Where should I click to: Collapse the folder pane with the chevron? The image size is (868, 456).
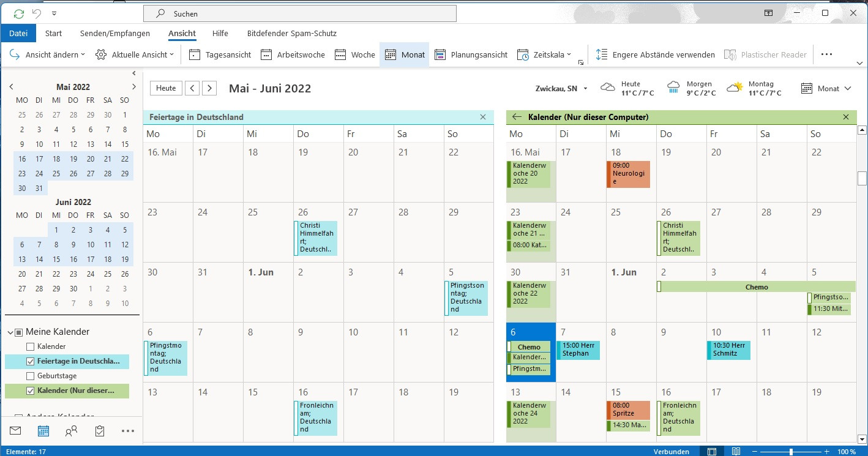pos(134,73)
